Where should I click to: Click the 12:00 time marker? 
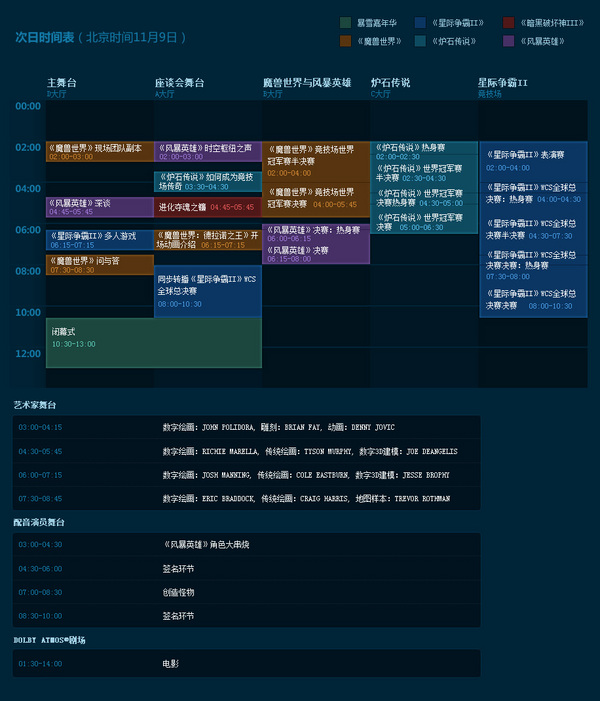pos(28,354)
